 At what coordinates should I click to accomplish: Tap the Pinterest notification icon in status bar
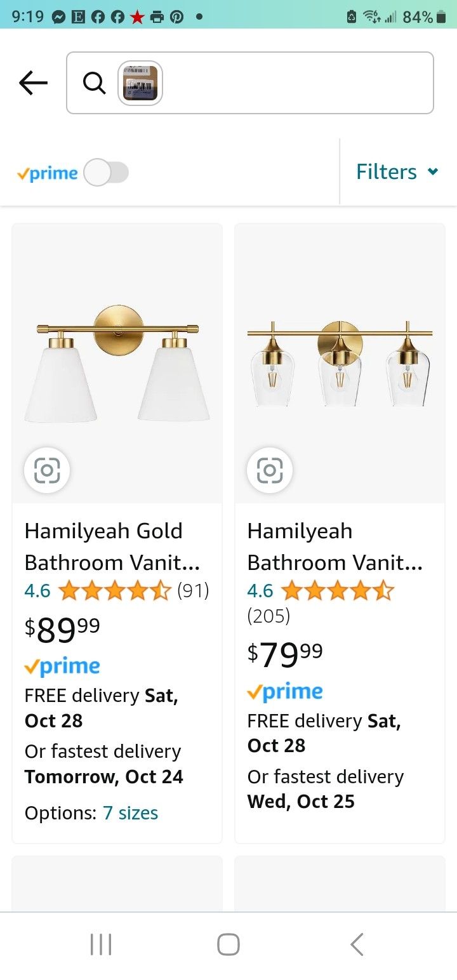[176, 17]
